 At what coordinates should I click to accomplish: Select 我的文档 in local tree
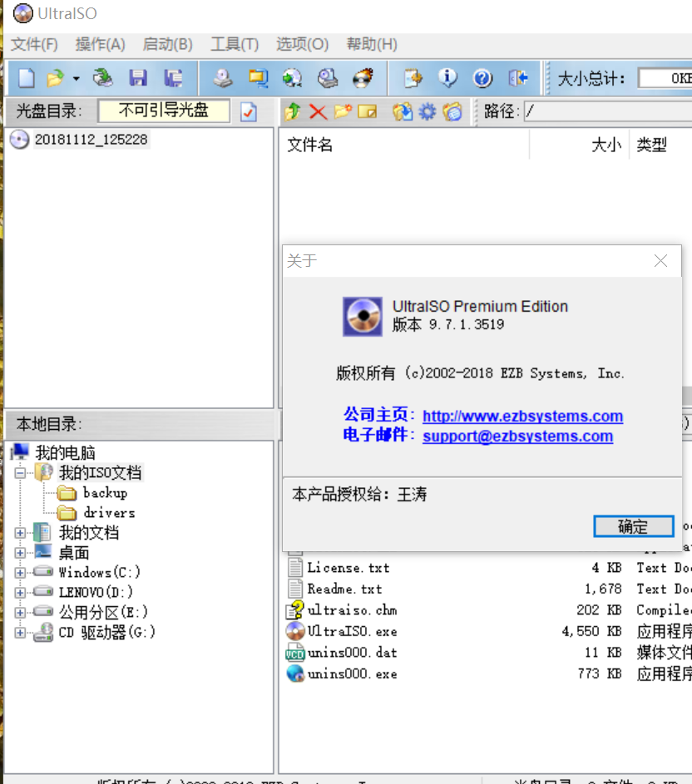(x=88, y=533)
